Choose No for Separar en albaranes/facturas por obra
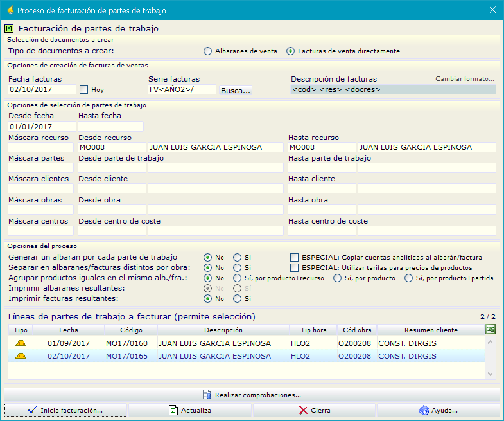The image size is (504, 421). coord(208,268)
